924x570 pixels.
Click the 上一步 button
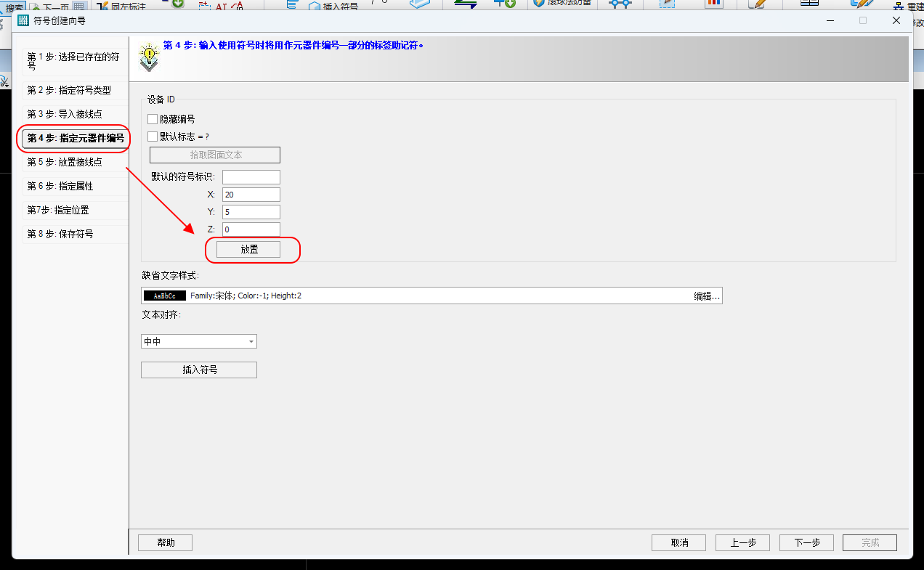coord(742,542)
